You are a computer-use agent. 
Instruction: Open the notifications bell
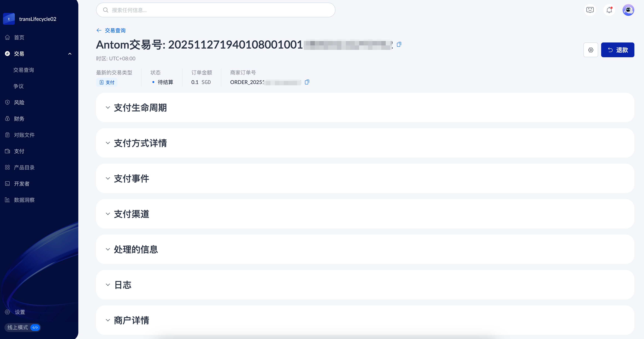(x=609, y=10)
